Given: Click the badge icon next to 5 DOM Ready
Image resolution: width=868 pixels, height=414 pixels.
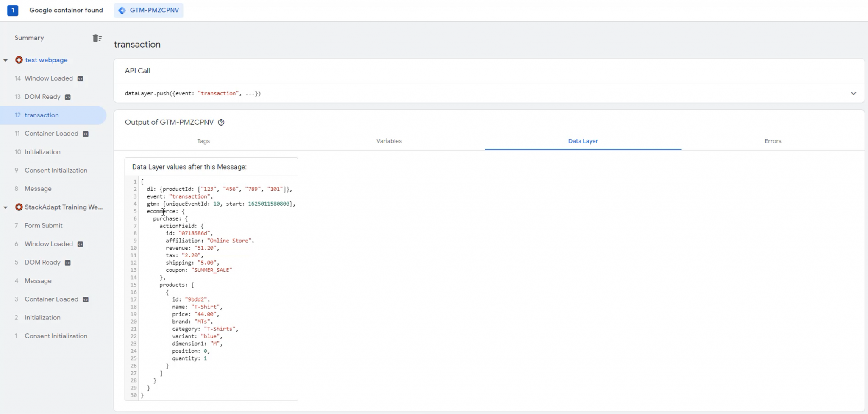Looking at the screenshot, I should tap(67, 263).
